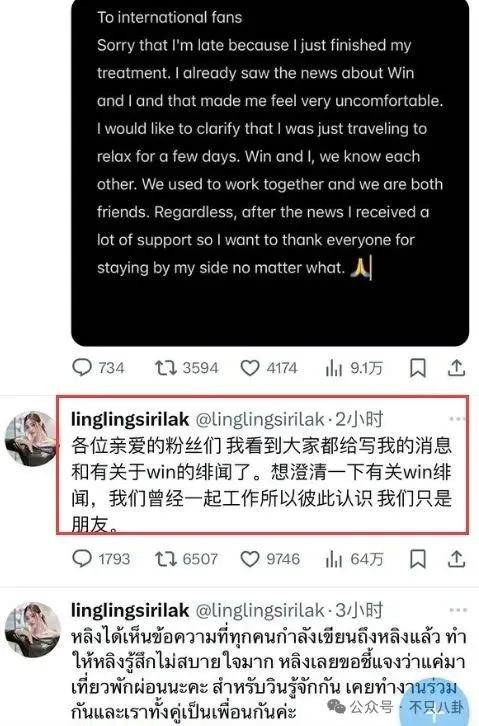The width and height of the screenshot is (479, 726).
Task: View analytics showing 9.1万 views
Action: pos(354,368)
